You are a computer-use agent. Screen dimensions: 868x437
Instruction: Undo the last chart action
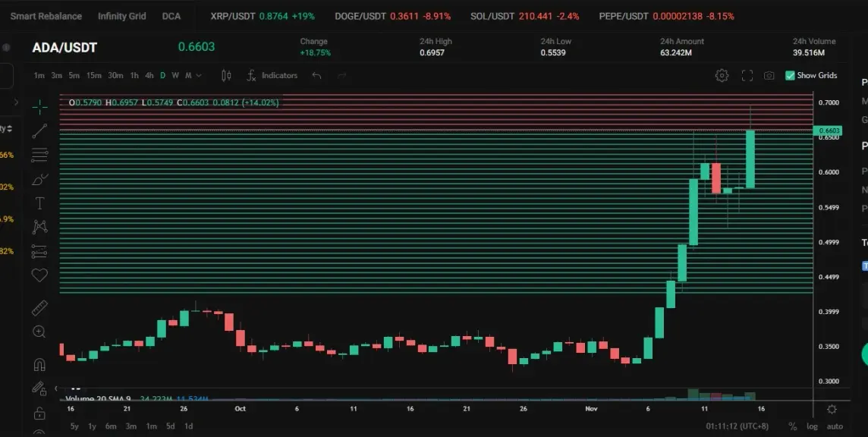(316, 75)
